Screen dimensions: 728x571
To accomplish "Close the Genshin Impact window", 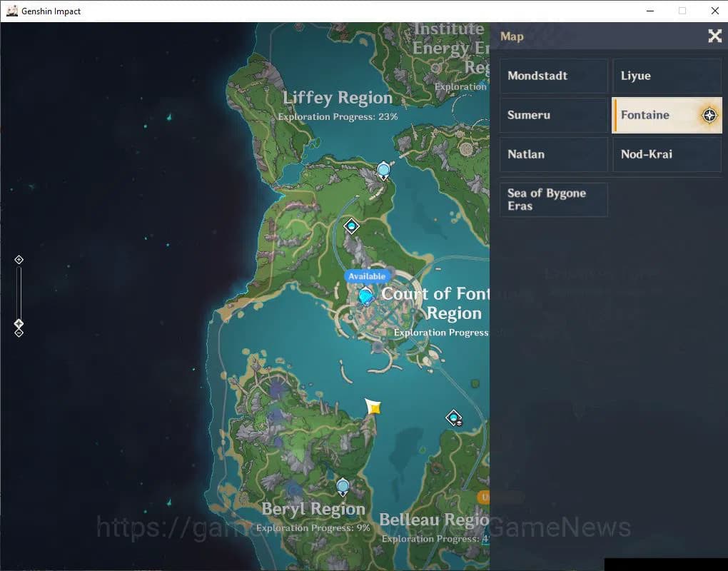I will 715,11.
